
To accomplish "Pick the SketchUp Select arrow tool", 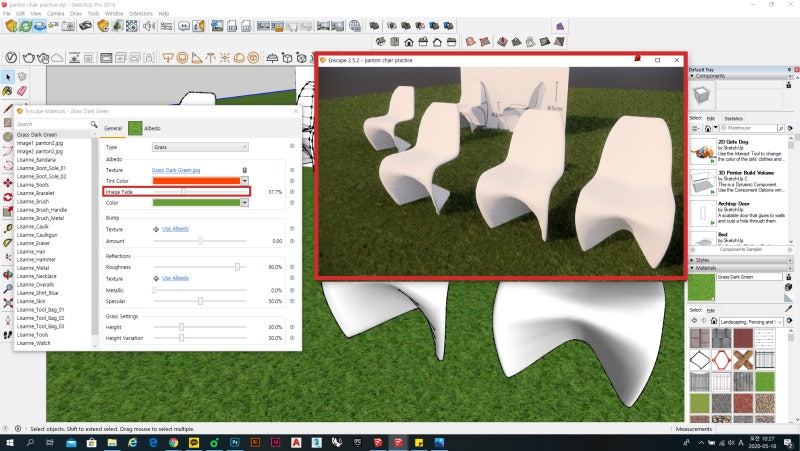I will [8, 77].
